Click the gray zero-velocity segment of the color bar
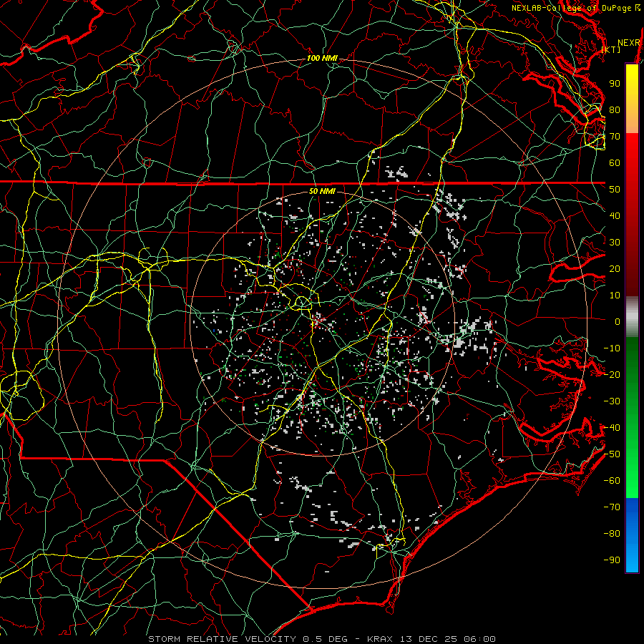The height and width of the screenshot is (644, 644). (632, 317)
